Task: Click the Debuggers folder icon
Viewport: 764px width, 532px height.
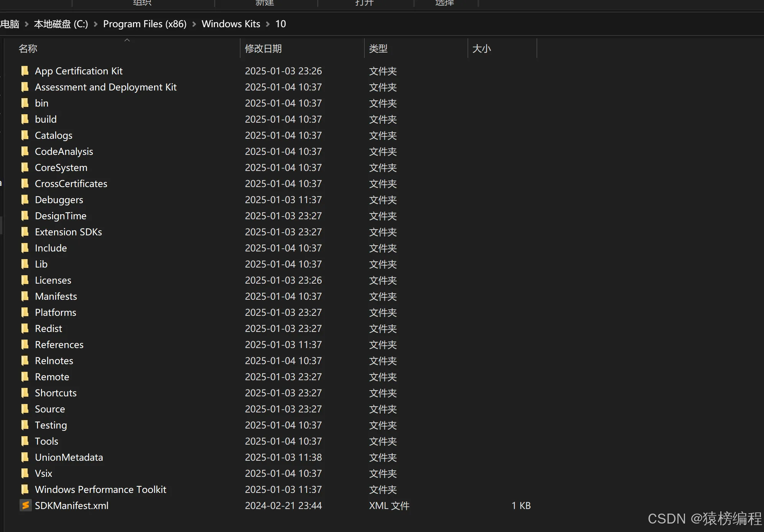Action: point(25,200)
